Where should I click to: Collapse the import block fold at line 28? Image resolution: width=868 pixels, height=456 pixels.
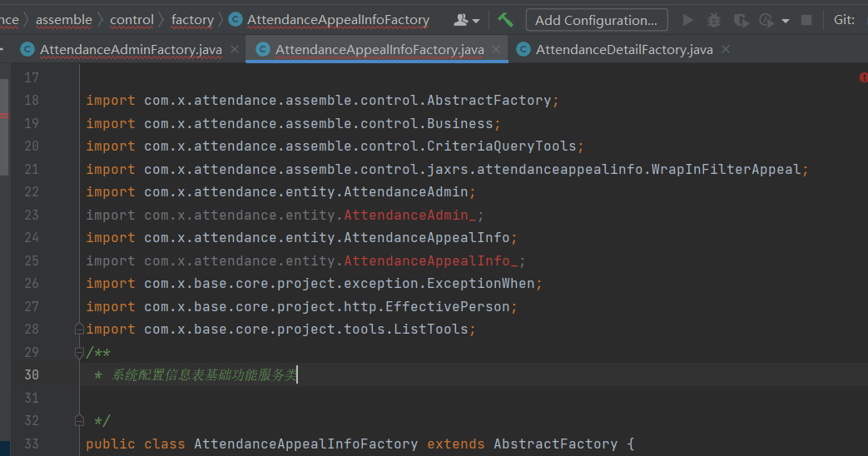79,329
